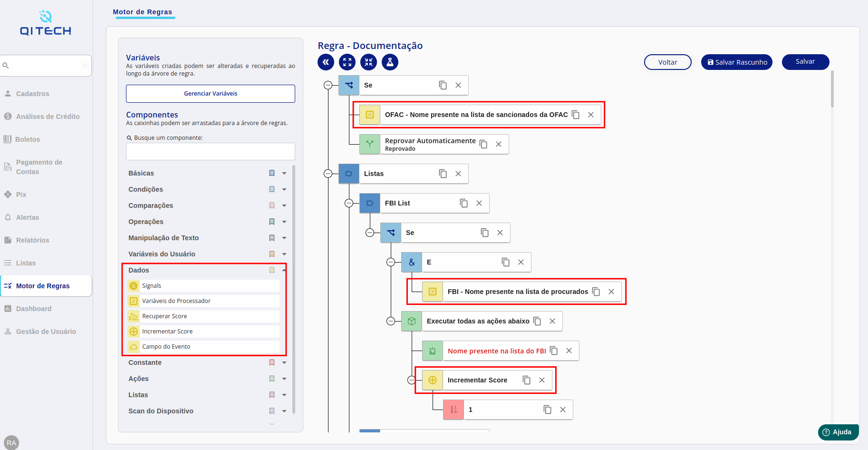Duplicate the 'Incrementar Score' tree node

527,380
